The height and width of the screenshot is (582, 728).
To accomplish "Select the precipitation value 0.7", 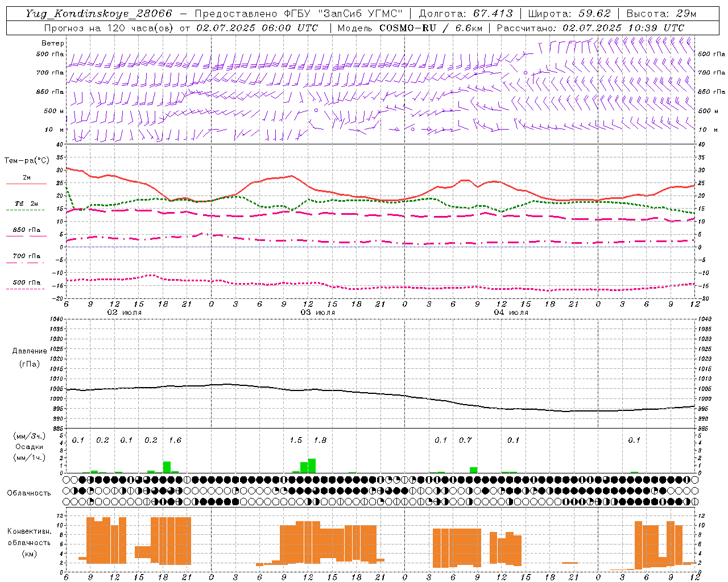I will coord(465,440).
